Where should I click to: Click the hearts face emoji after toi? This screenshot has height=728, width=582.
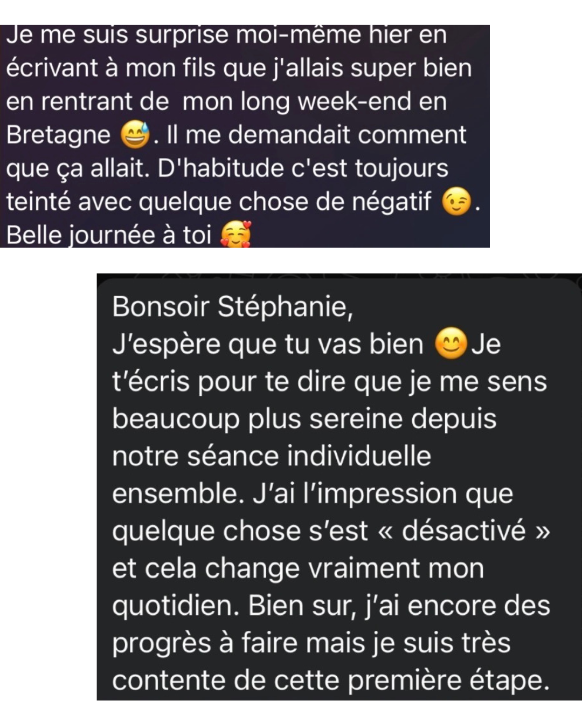click(x=236, y=235)
